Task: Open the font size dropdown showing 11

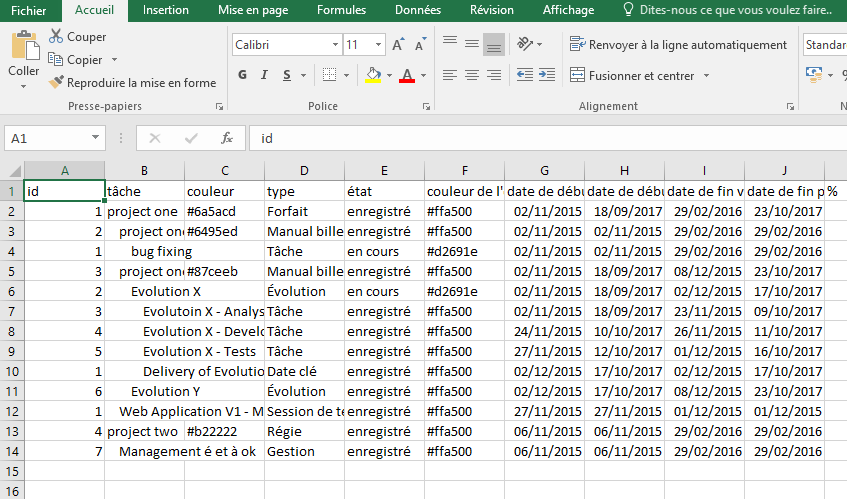Action: click(378, 45)
